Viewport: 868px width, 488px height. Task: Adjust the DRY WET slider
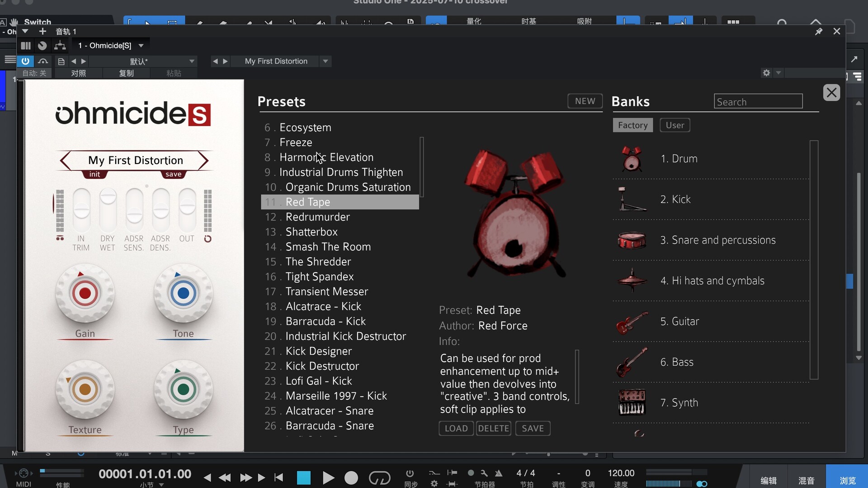pyautogui.click(x=108, y=210)
